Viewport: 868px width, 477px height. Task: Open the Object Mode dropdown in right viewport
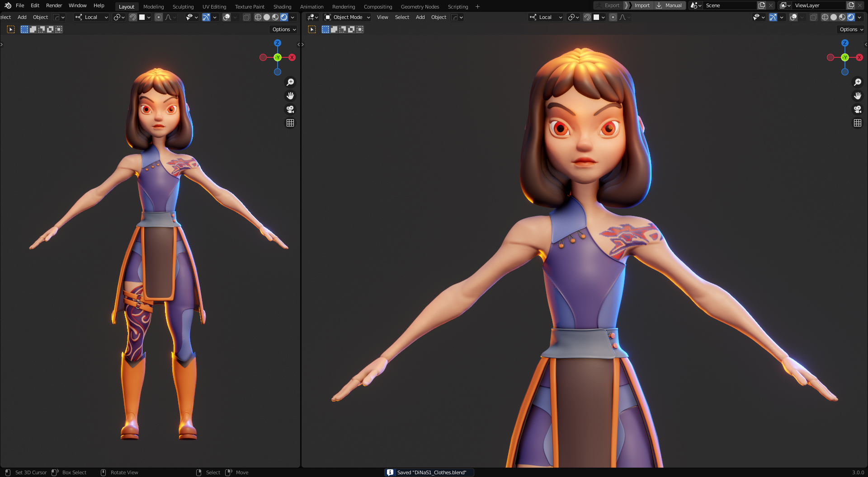[x=347, y=17]
